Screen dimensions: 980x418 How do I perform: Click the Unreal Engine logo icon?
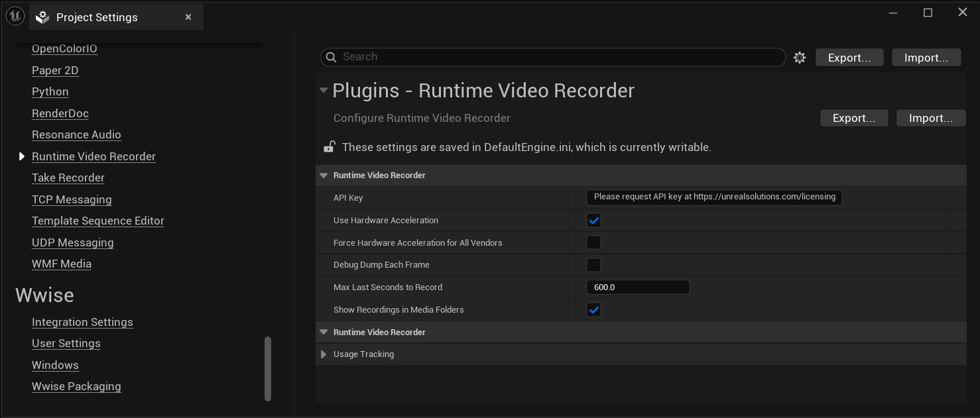click(x=15, y=17)
